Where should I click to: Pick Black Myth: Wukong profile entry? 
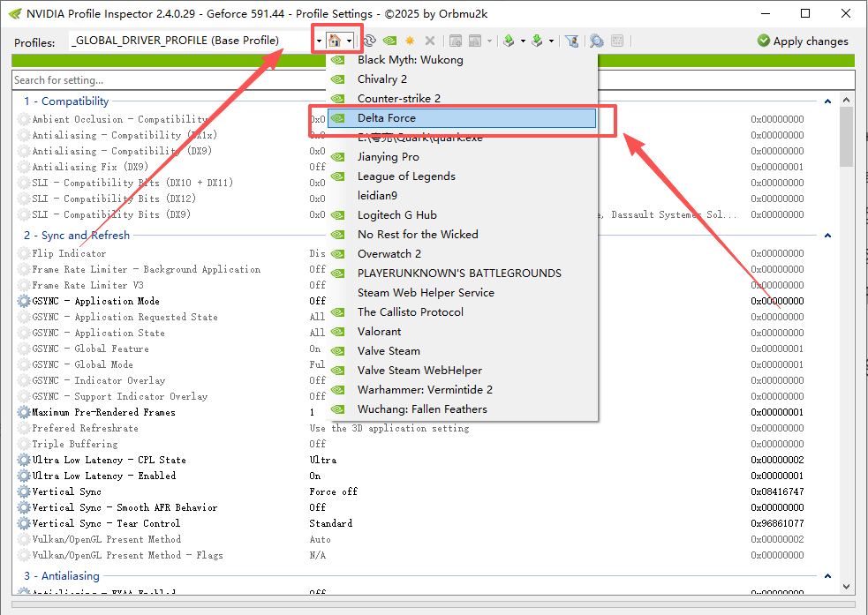pos(410,60)
